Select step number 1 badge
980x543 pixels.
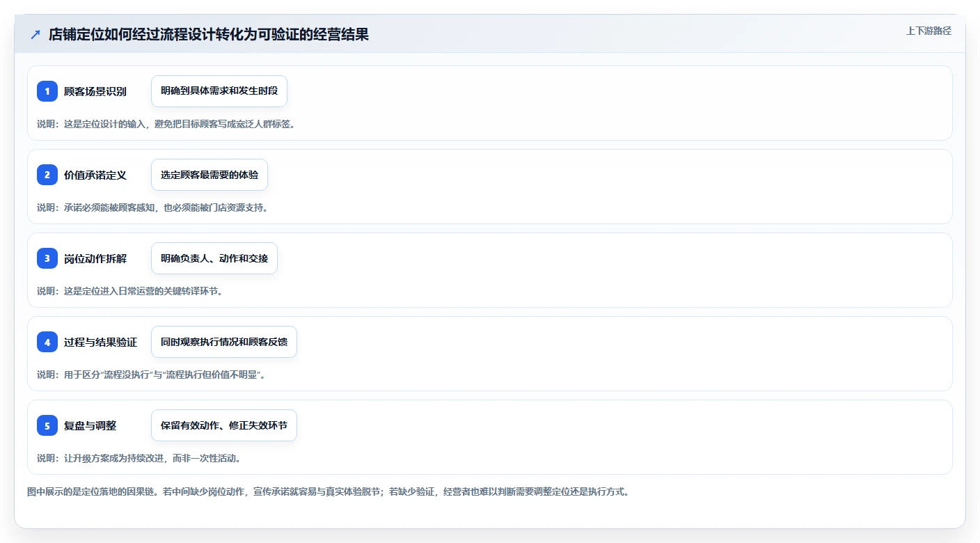coord(47,91)
